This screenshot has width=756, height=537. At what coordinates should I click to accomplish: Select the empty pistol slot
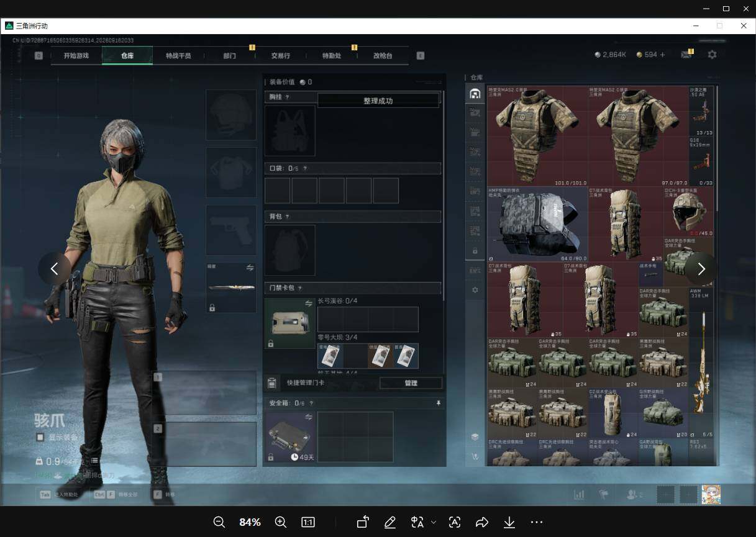[231, 230]
